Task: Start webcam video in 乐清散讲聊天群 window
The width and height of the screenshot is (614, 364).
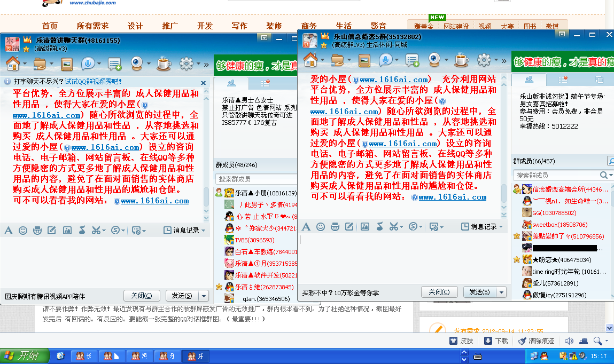Action: (x=137, y=64)
